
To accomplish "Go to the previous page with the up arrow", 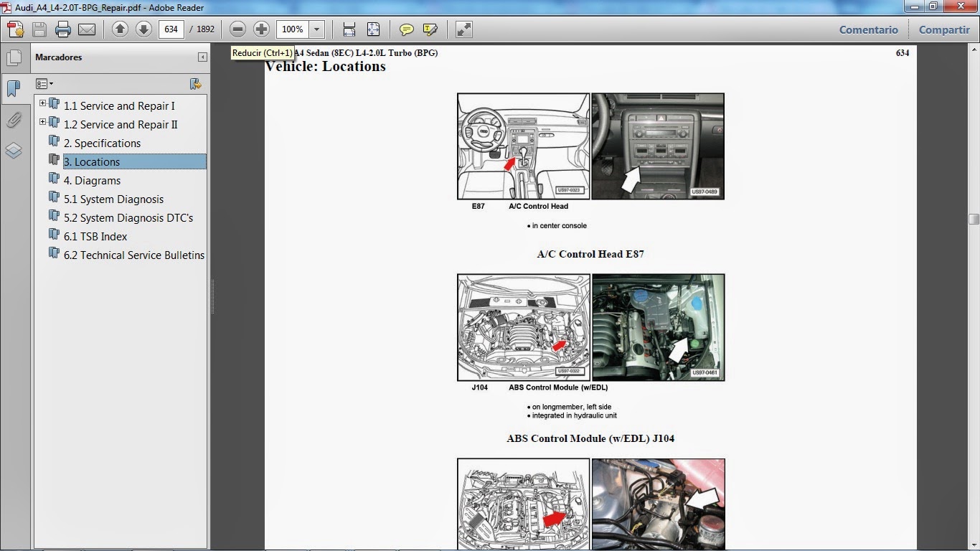I will (x=120, y=29).
